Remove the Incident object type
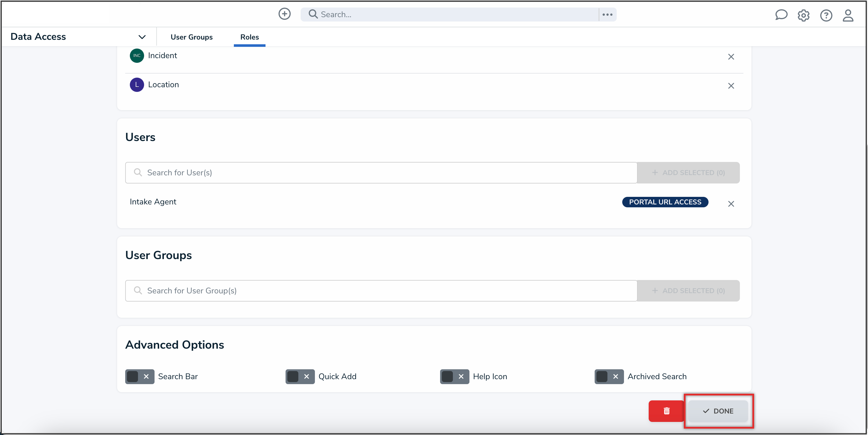Screen dimensions: 868x435 (x=731, y=57)
